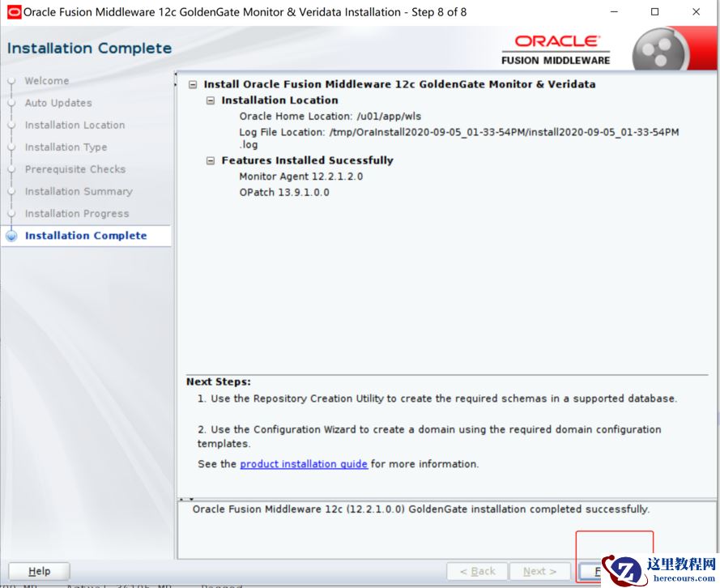This screenshot has width=720, height=588.
Task: Click the Welcome step bullet icon
Action: click(x=11, y=81)
